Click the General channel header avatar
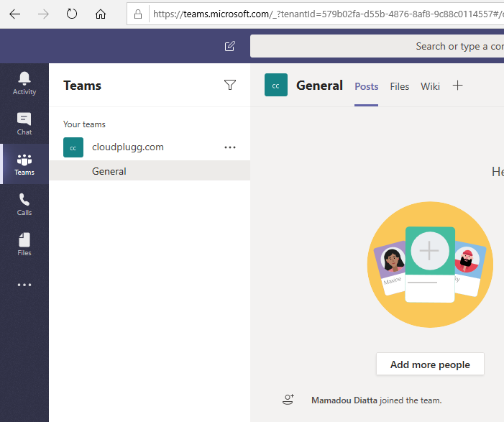 click(x=276, y=85)
